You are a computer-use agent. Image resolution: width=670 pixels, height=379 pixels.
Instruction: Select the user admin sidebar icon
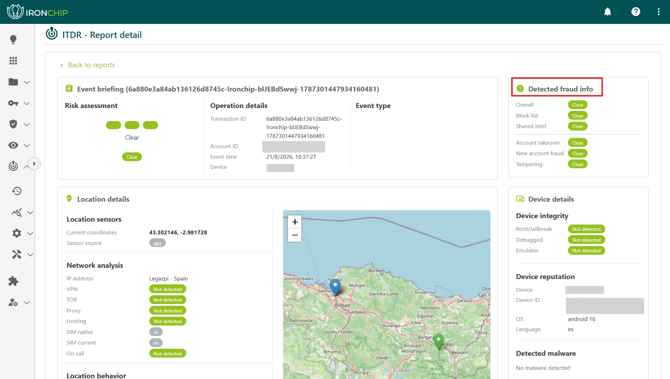[x=13, y=302]
